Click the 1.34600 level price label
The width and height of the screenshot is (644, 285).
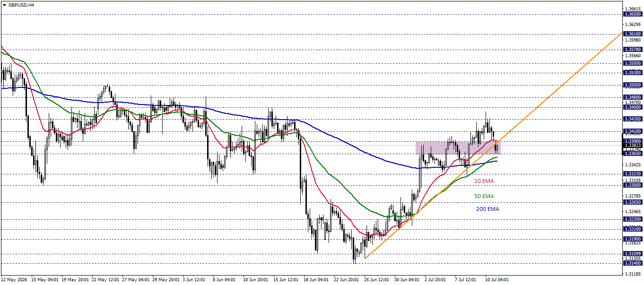point(633,107)
